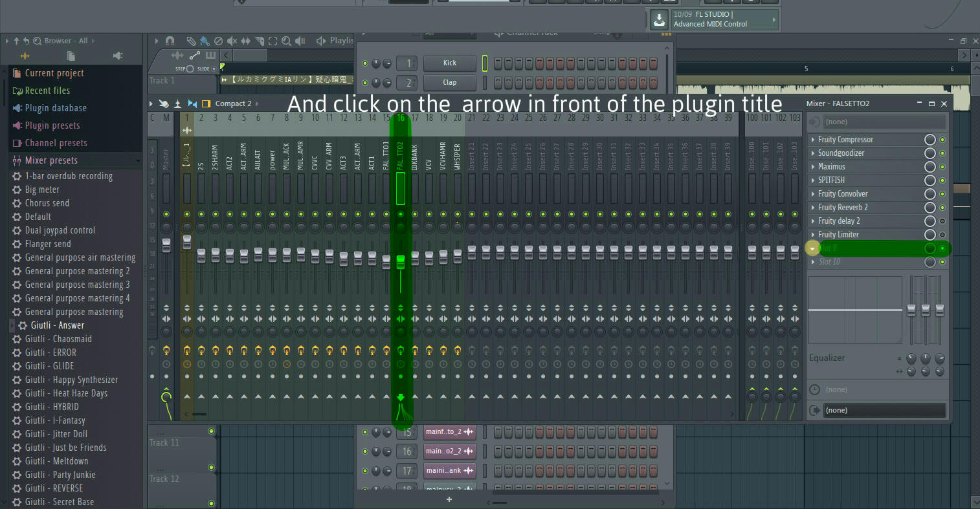This screenshot has width=980, height=509.
Task: Disable the SPITFISH effect slot
Action: 942,180
